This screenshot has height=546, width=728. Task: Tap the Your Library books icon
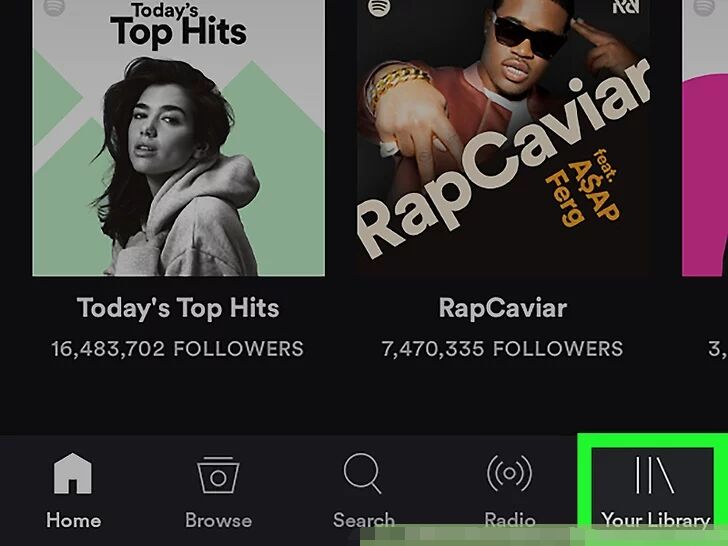click(655, 475)
